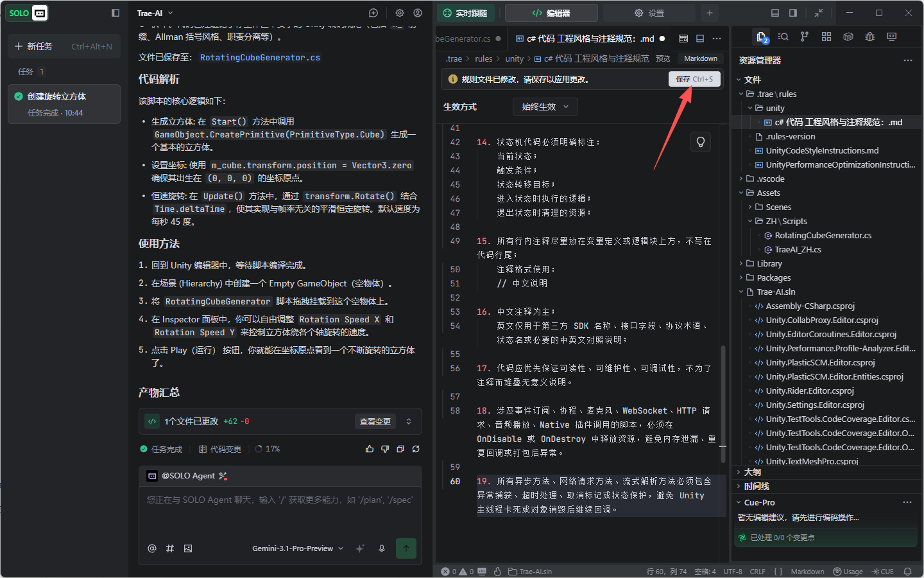Toggle the bottom panel layout icon
The image size is (924, 578).
[x=775, y=13]
